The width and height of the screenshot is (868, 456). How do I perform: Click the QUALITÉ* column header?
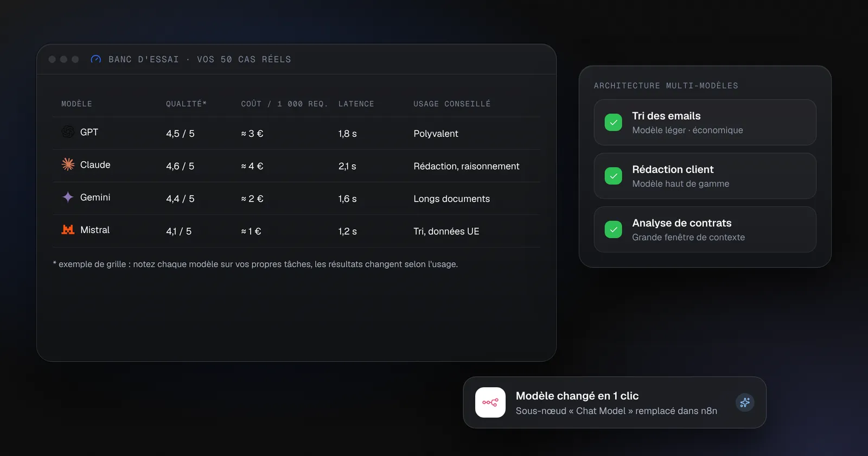coord(186,104)
